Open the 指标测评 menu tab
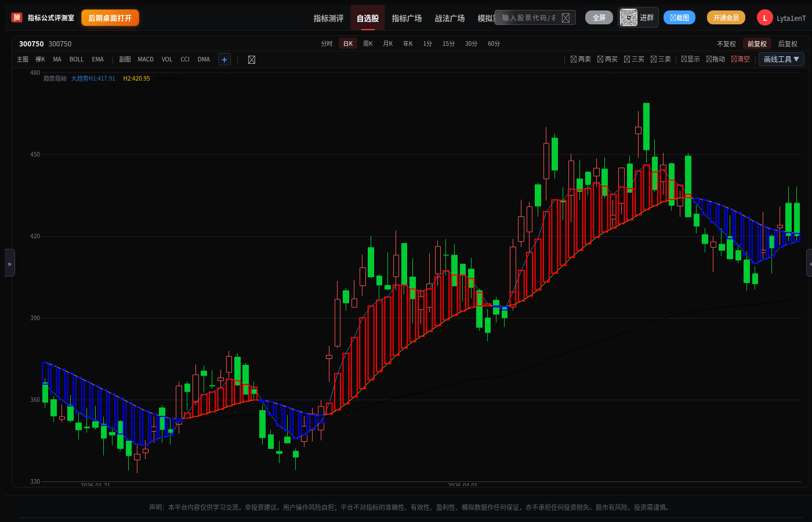 [328, 18]
